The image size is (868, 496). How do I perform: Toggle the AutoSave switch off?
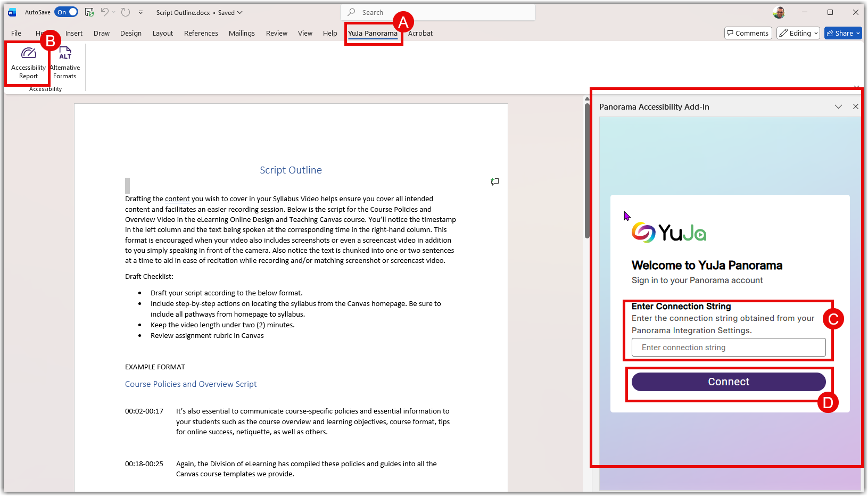pos(67,12)
